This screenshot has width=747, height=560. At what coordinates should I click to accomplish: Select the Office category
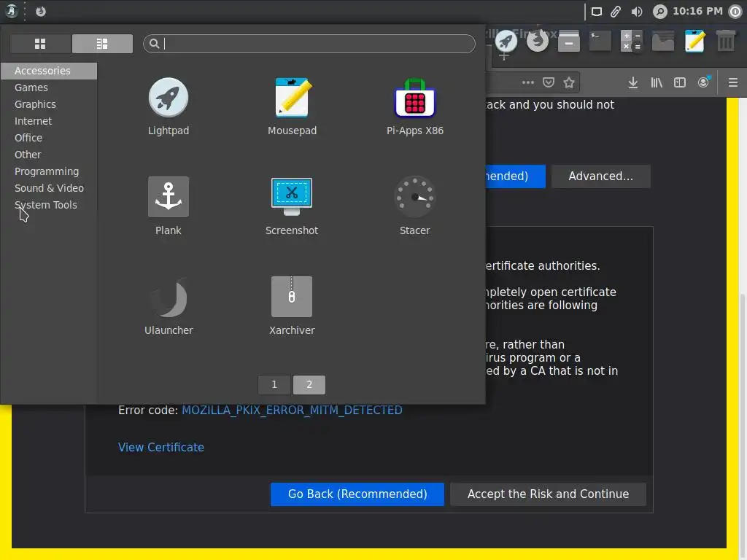(x=49, y=138)
